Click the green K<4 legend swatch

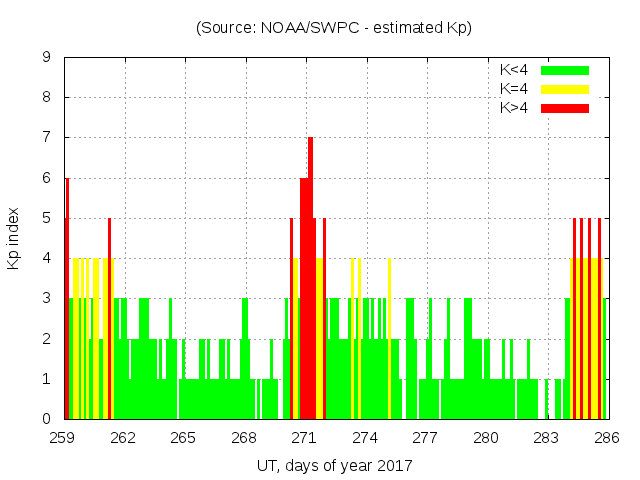pos(565,70)
